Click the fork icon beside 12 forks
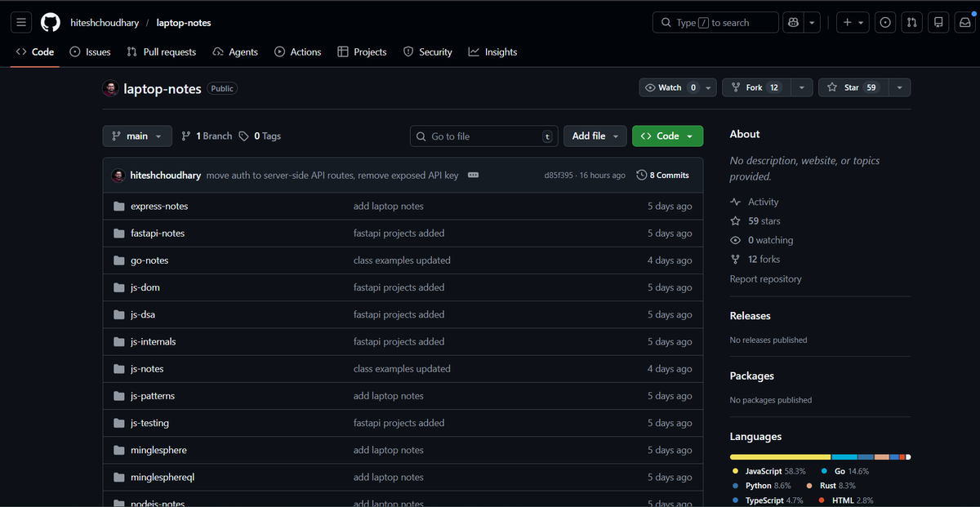This screenshot has width=980, height=507. (x=736, y=260)
